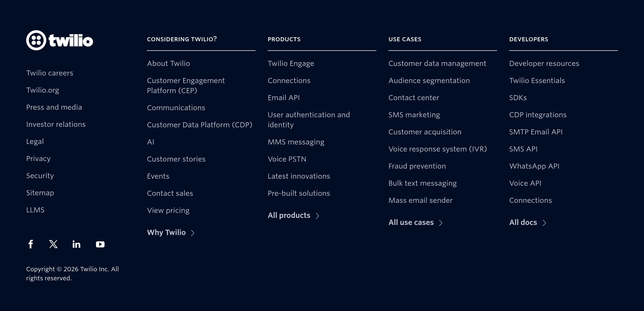Open the WhatsApp API page
The height and width of the screenshot is (311, 644).
coord(534,166)
